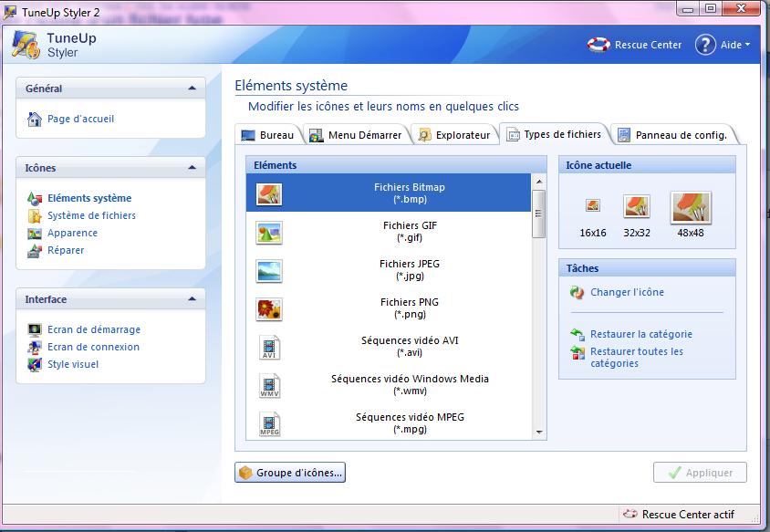770x532 pixels.
Task: Click Changer l'icône link
Action: (627, 292)
